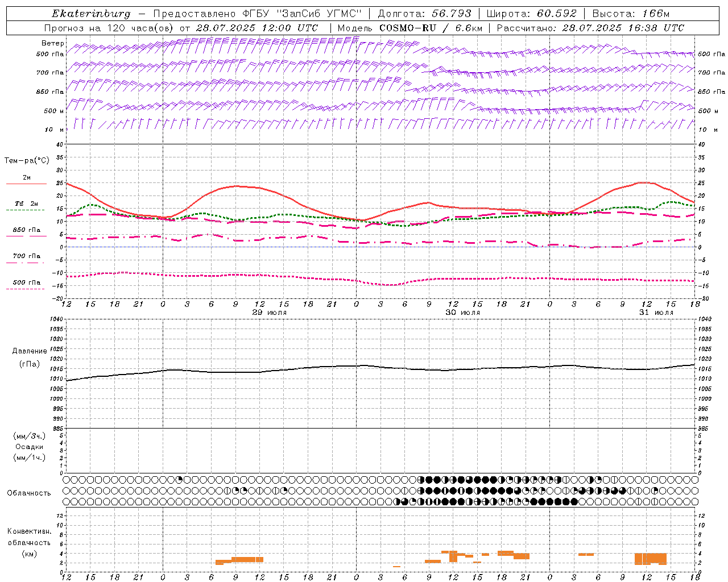Click the "700 гПа" temperature legend label

click(27, 256)
